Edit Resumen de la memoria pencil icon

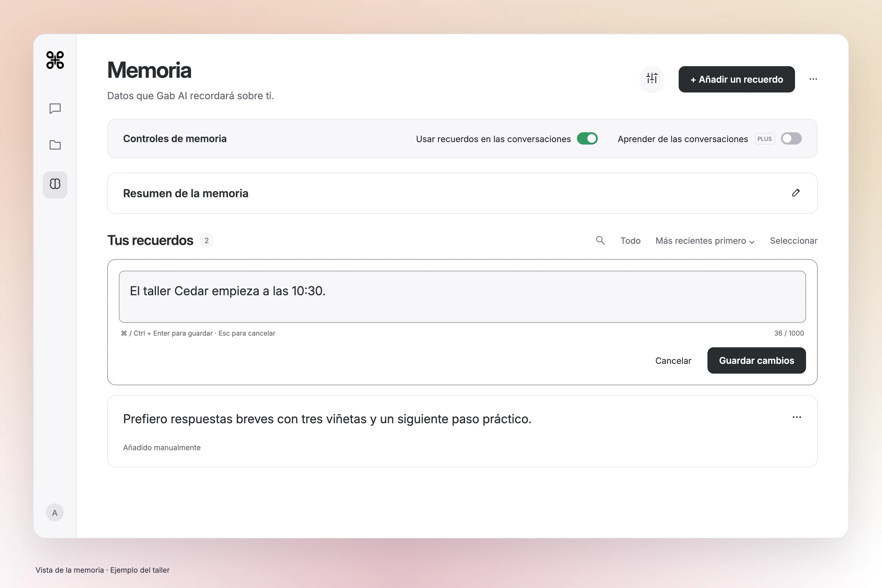[796, 193]
